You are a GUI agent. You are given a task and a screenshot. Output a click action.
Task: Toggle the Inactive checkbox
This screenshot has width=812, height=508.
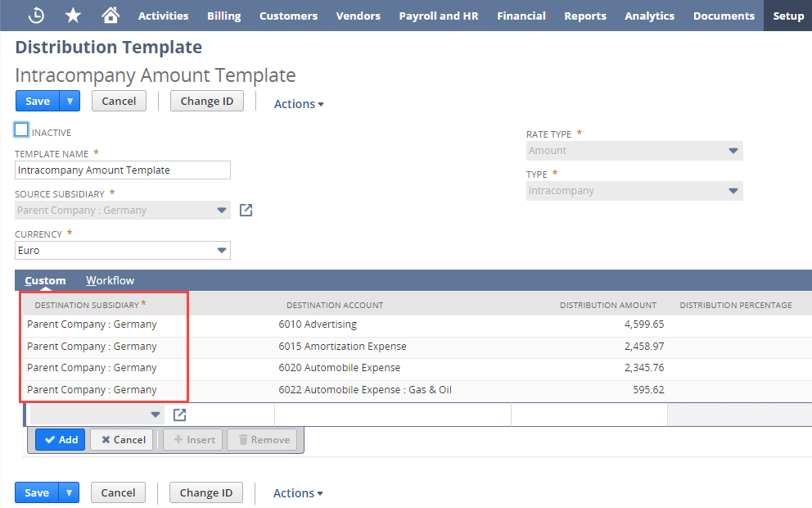21,129
